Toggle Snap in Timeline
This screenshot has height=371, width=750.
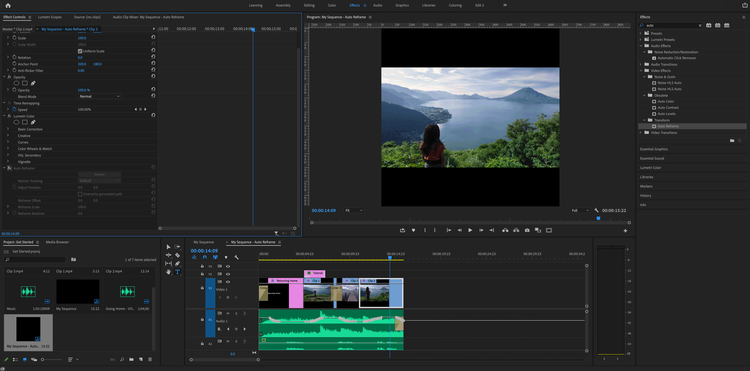click(x=205, y=257)
